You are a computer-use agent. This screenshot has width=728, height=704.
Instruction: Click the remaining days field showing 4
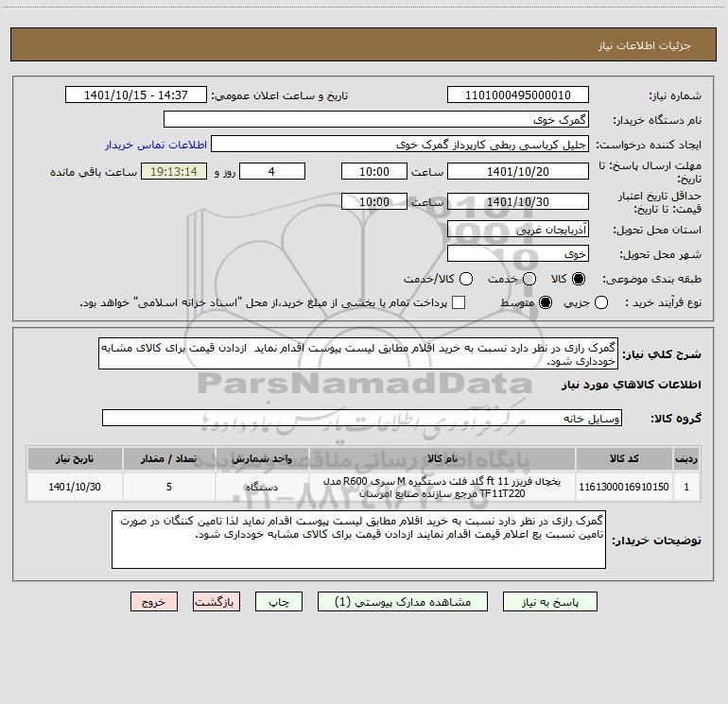click(x=272, y=171)
